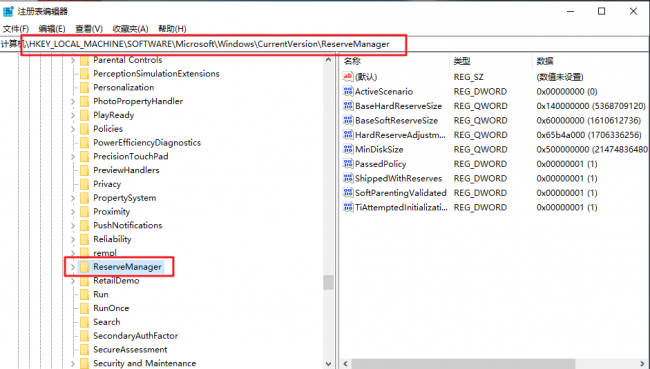Select the Parental Controls folder icon
This screenshot has height=369, width=650.
coord(84,60)
